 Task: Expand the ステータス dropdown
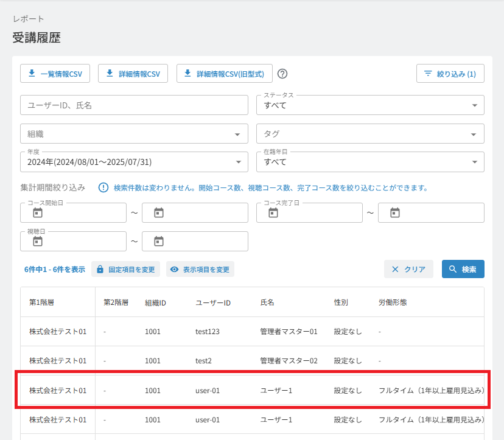370,105
